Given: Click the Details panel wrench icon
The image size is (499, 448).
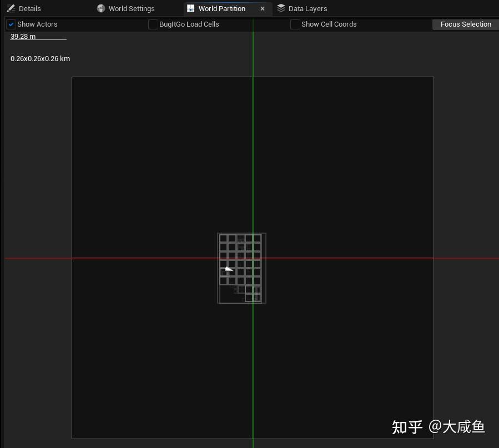Looking at the screenshot, I should 10,8.
